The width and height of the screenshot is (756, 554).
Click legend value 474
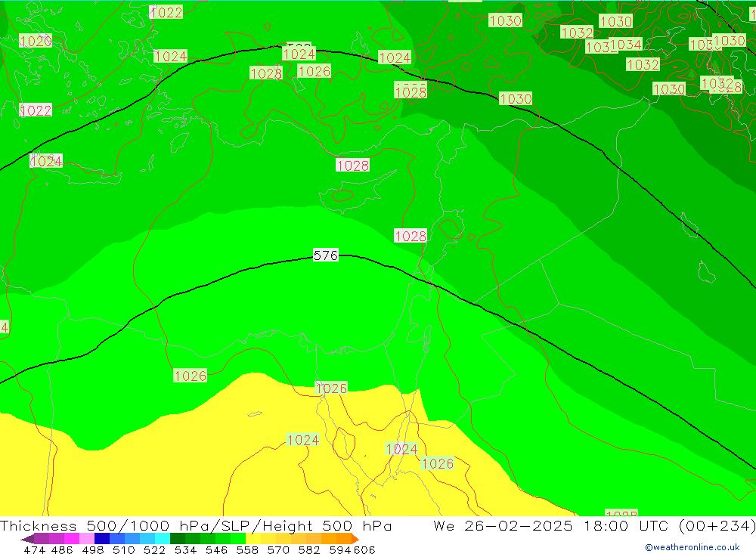[x=34, y=549]
